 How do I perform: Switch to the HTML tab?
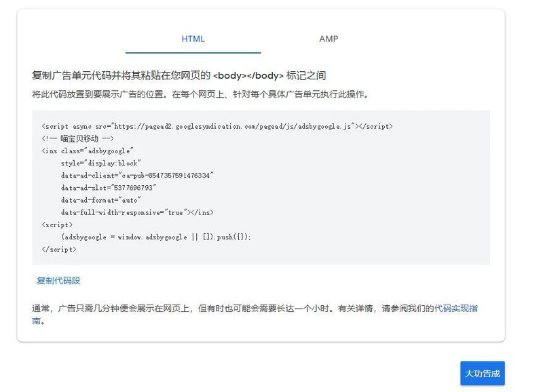[x=193, y=39]
